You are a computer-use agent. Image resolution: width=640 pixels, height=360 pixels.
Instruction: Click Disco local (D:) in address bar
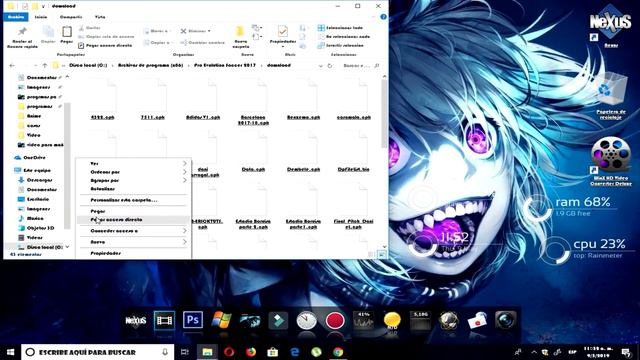(88, 65)
